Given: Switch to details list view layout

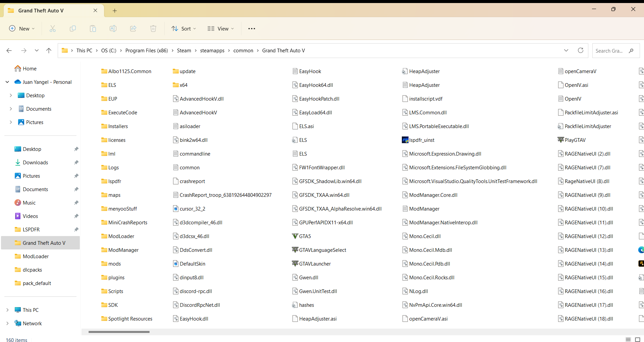Looking at the screenshot, I should [628, 340].
